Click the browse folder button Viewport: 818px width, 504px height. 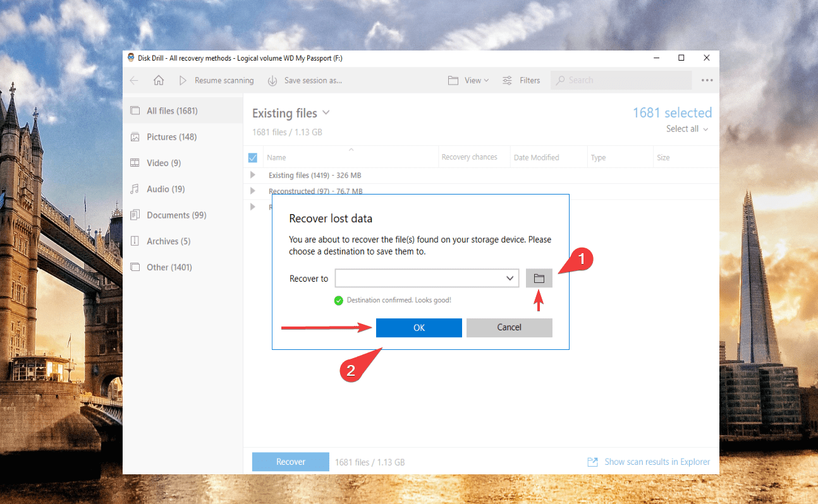[x=539, y=279]
